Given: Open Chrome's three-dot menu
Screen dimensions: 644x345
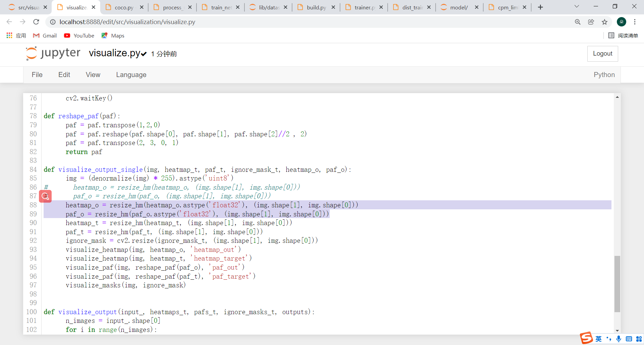Looking at the screenshot, I should tap(635, 22).
